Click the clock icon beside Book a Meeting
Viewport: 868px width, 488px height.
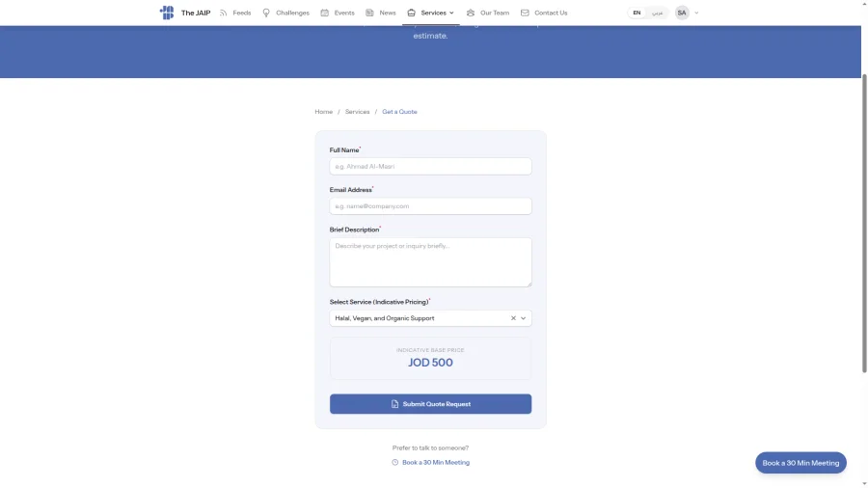coord(395,463)
